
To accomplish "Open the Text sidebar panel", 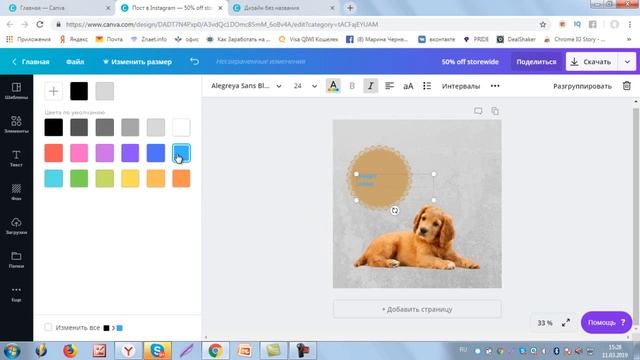I will tap(16, 158).
